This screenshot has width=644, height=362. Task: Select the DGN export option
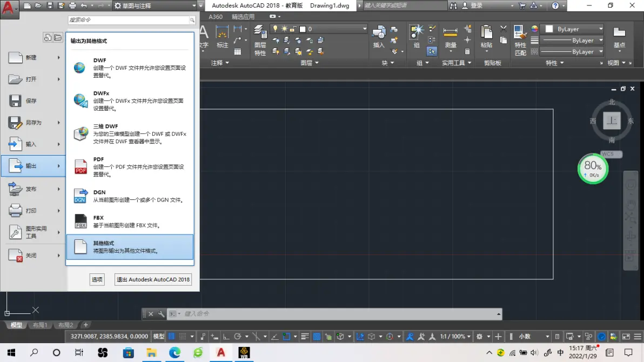pos(130,196)
